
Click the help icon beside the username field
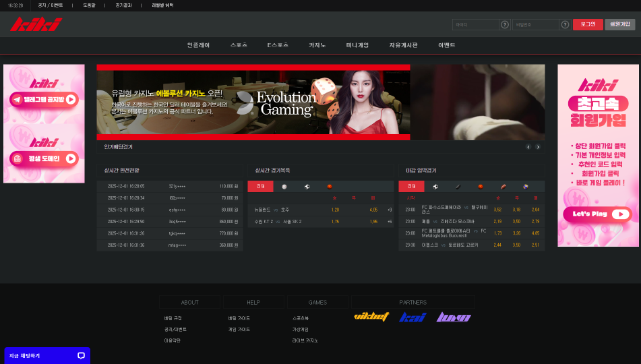[x=504, y=25]
